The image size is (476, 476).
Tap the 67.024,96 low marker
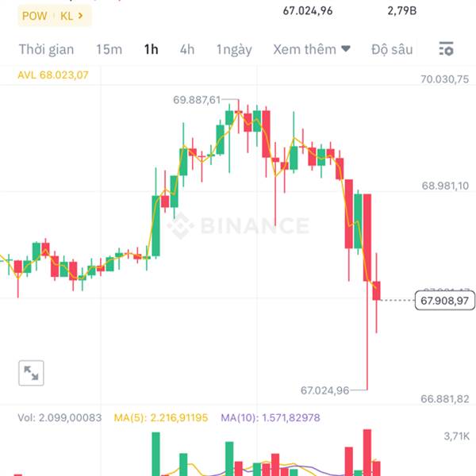(324, 390)
